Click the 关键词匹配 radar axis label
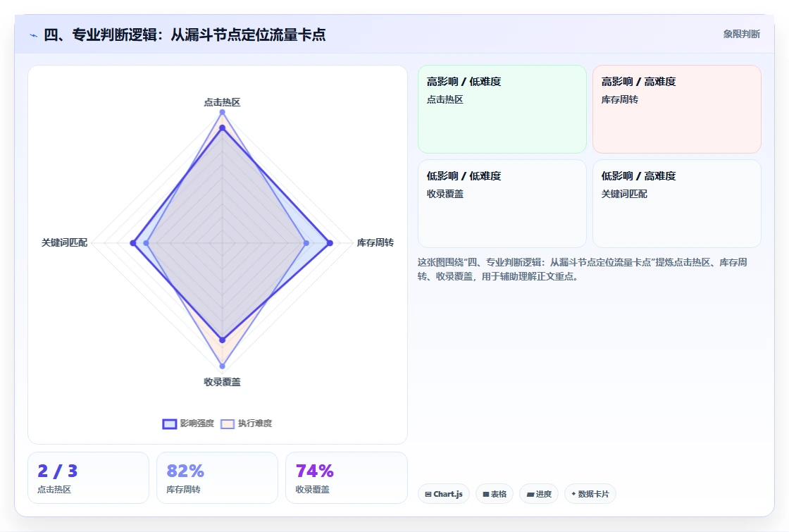 coord(64,242)
